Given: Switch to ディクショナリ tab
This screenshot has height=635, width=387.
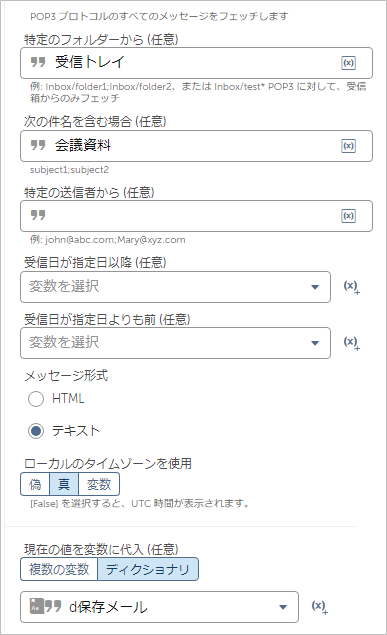Looking at the screenshot, I should coord(148,569).
